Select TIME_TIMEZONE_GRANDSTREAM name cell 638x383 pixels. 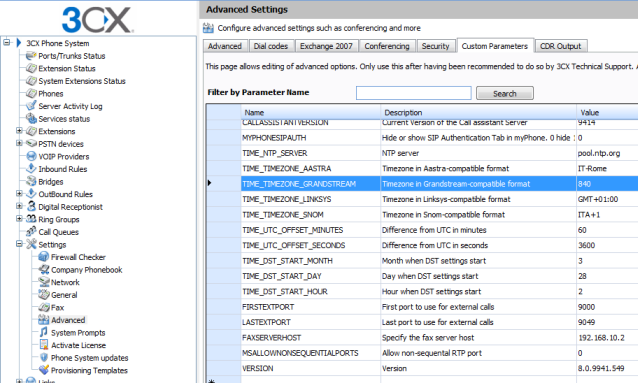point(311,184)
